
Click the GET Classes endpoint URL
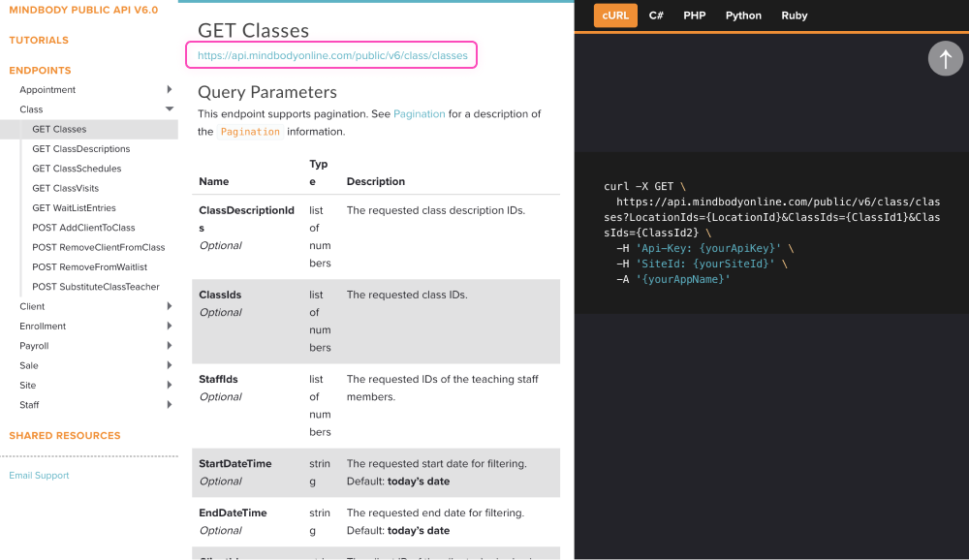pos(332,56)
